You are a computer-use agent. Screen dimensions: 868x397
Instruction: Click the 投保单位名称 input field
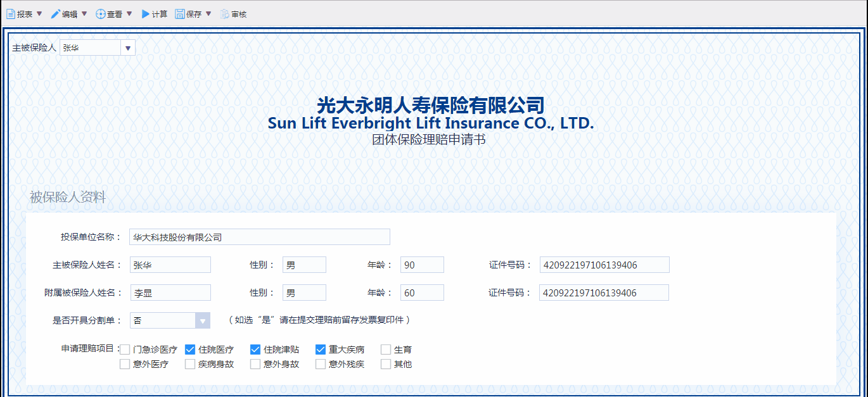coord(259,237)
